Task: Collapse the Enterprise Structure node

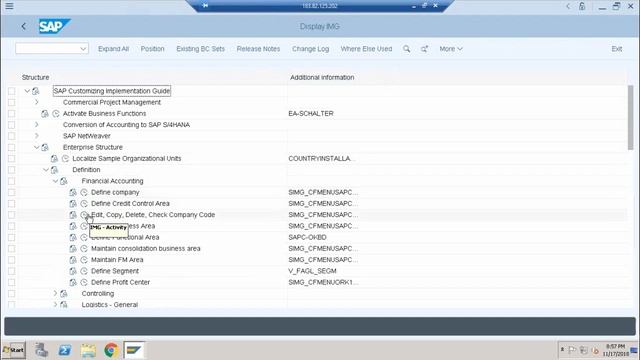Action: point(36,147)
